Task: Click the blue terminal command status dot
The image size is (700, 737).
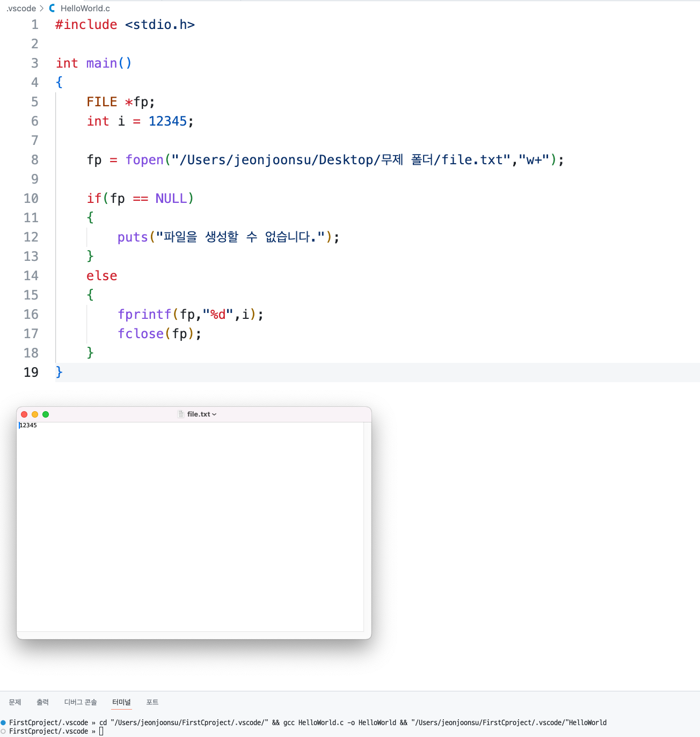Action: click(3, 723)
